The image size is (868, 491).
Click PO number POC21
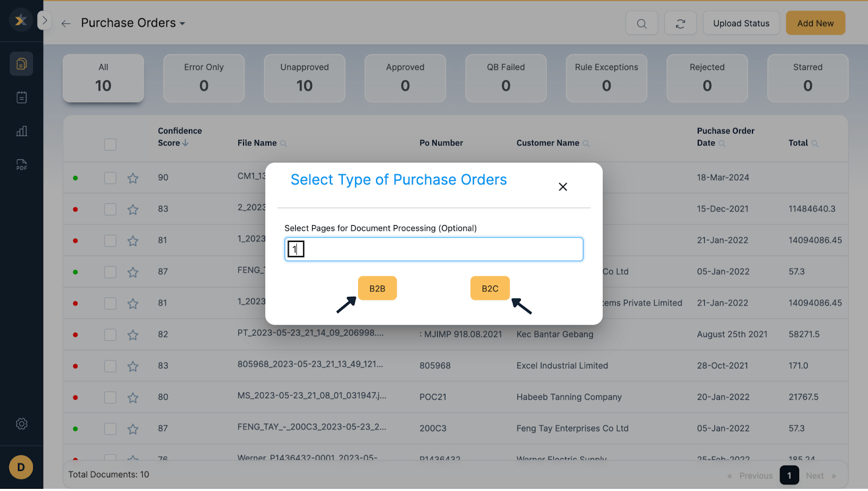click(433, 397)
